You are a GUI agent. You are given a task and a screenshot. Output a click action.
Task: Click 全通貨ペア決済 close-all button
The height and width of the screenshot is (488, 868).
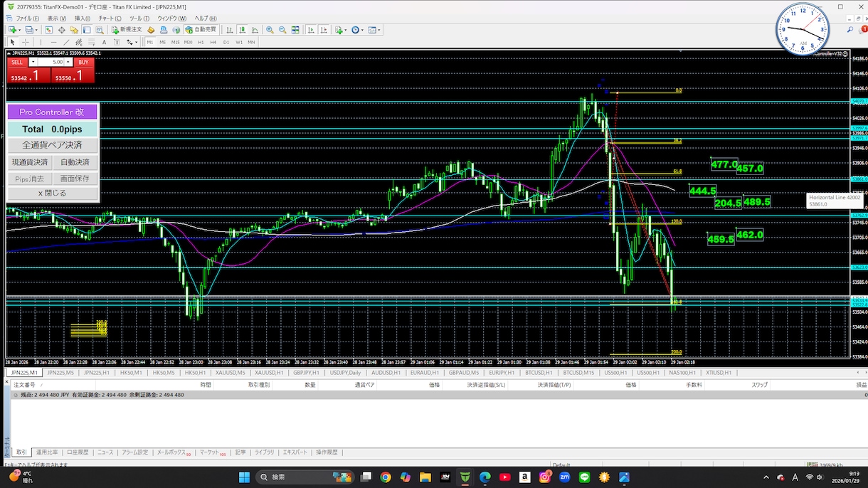coord(52,145)
